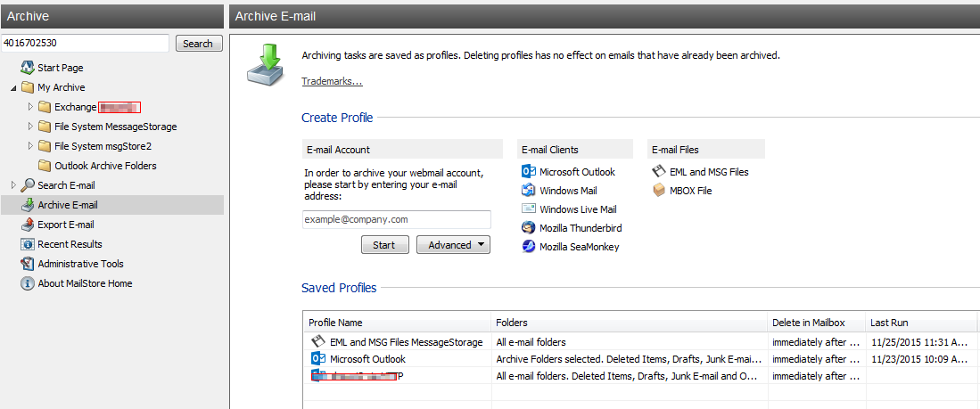
Task: Choose the Windows Live Mail icon
Action: click(x=529, y=209)
